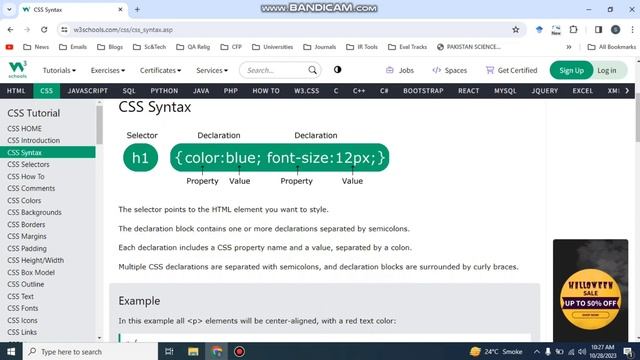Select the MYSQL topic tab
640x360 pixels.
[505, 91]
